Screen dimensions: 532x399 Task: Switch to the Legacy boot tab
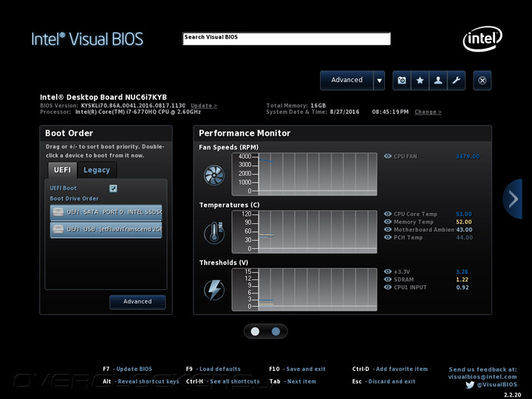[x=97, y=170]
